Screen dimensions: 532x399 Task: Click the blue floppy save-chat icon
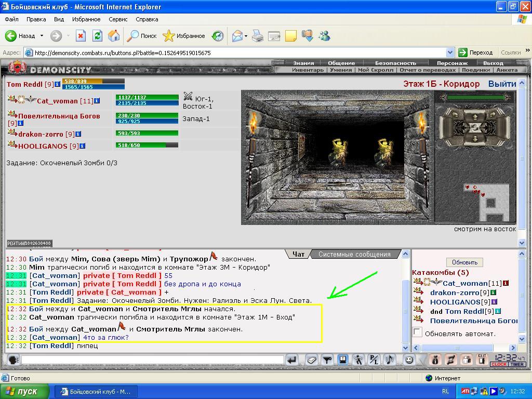343,360
